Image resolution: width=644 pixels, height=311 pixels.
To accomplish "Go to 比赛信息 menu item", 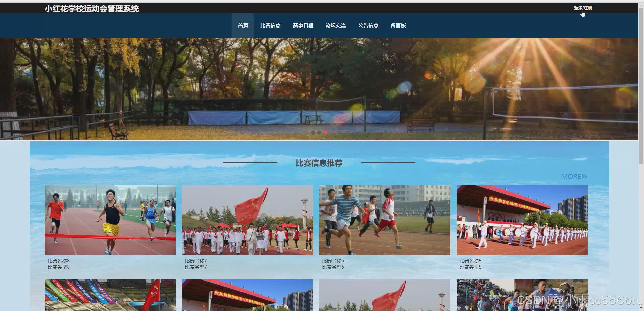I will pyautogui.click(x=270, y=25).
